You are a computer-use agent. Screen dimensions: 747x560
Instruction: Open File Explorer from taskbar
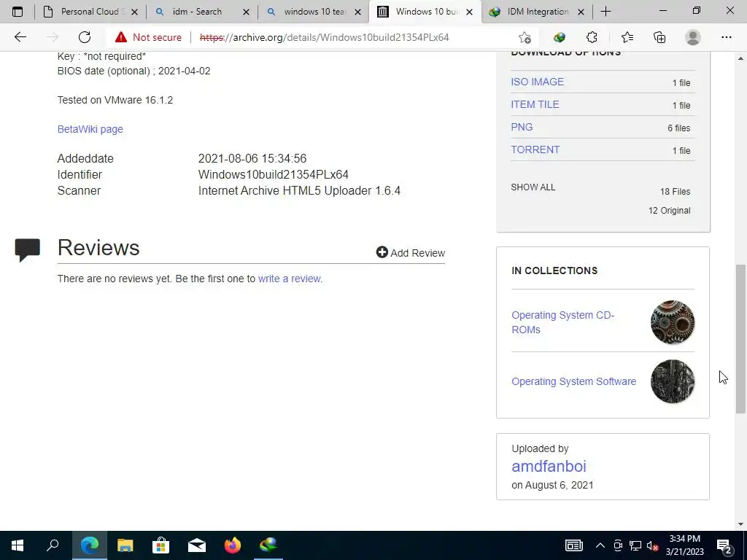pyautogui.click(x=125, y=545)
